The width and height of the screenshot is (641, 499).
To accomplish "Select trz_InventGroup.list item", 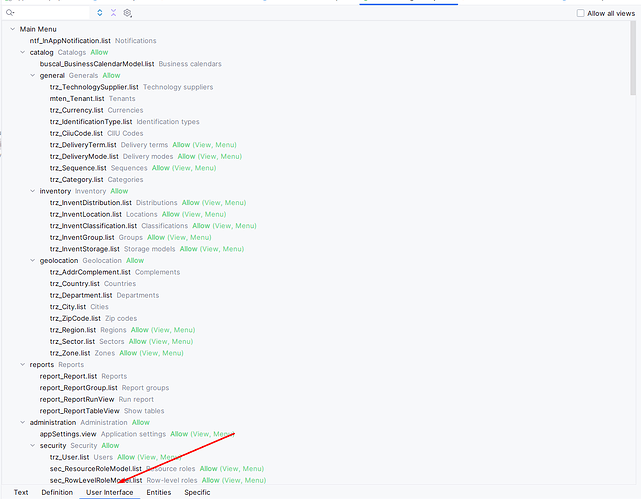I will coord(82,237).
